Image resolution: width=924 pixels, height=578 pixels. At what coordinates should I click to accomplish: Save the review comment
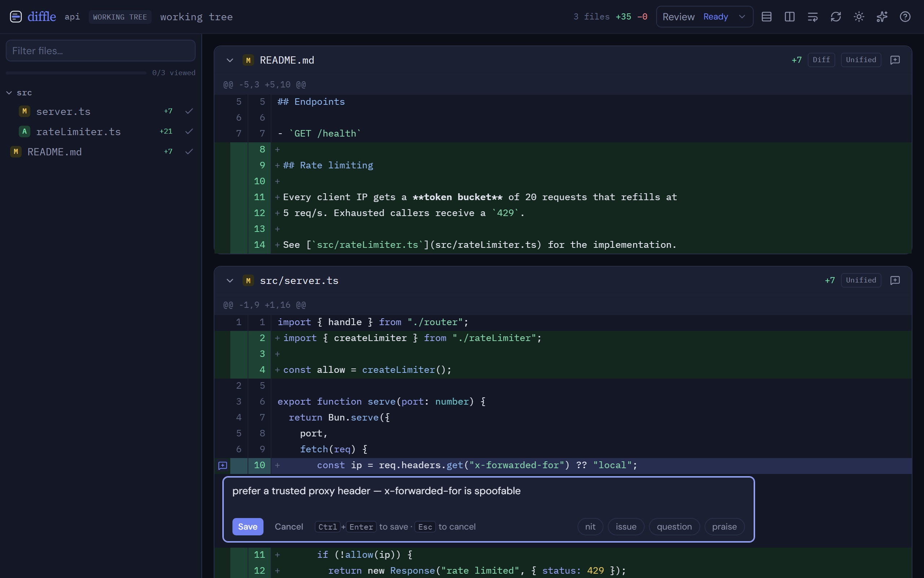(248, 527)
